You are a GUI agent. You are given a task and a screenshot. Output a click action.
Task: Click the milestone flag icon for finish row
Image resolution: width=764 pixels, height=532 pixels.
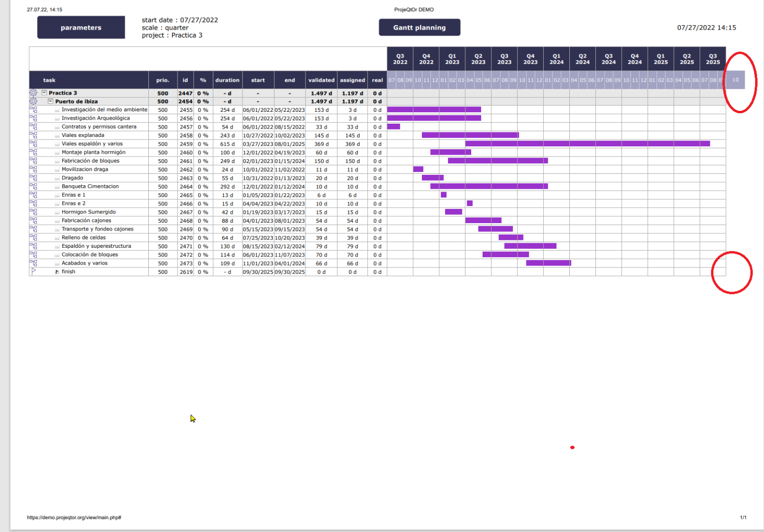(x=33, y=271)
